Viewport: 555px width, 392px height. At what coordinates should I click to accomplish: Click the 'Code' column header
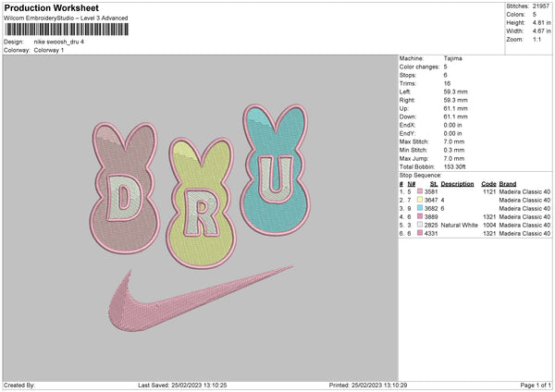(x=488, y=184)
